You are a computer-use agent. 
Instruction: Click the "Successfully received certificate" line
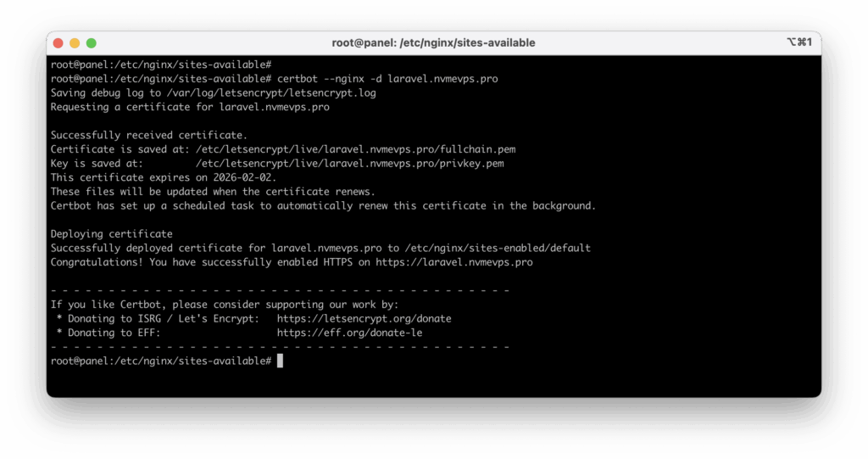149,135
